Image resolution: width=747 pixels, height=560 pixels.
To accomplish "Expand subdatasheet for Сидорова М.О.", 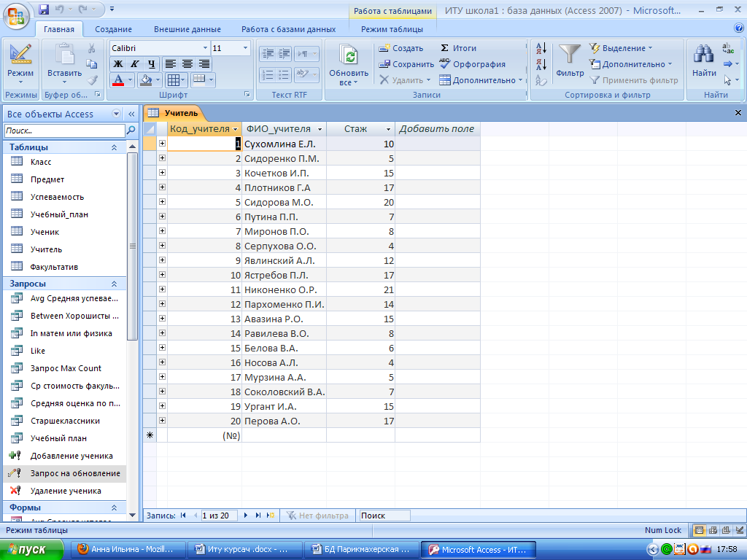I will point(162,202).
